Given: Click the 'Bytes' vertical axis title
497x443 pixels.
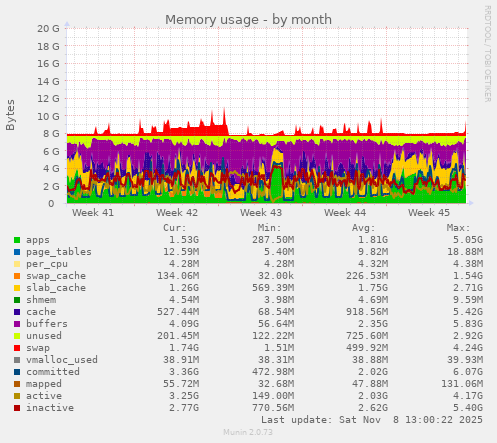Looking at the screenshot, I should (x=10, y=115).
